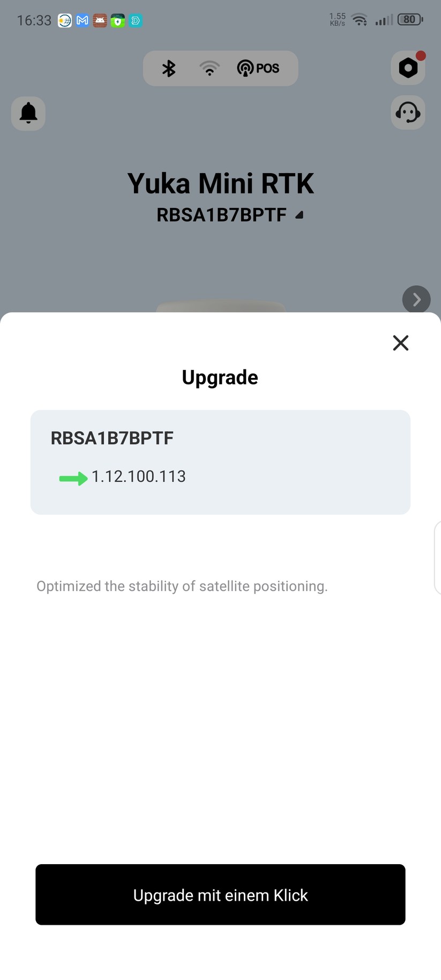Image resolution: width=441 pixels, height=980 pixels.
Task: Open customer support headset icon
Action: [408, 113]
